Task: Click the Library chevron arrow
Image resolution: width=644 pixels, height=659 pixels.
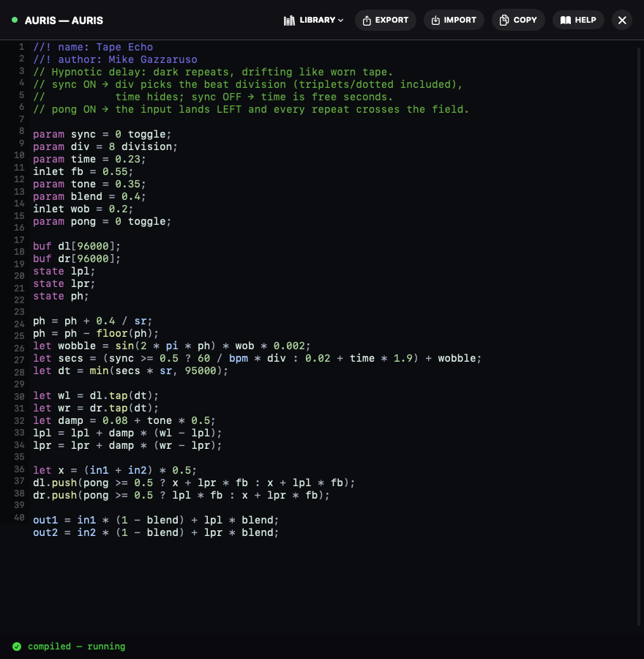Action: coord(341,21)
